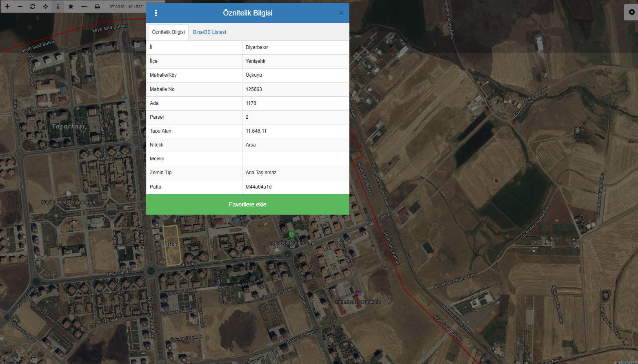Click the Pafta value M44a04a1d
Image resolution: width=638 pixels, height=364 pixels.
coord(258,187)
